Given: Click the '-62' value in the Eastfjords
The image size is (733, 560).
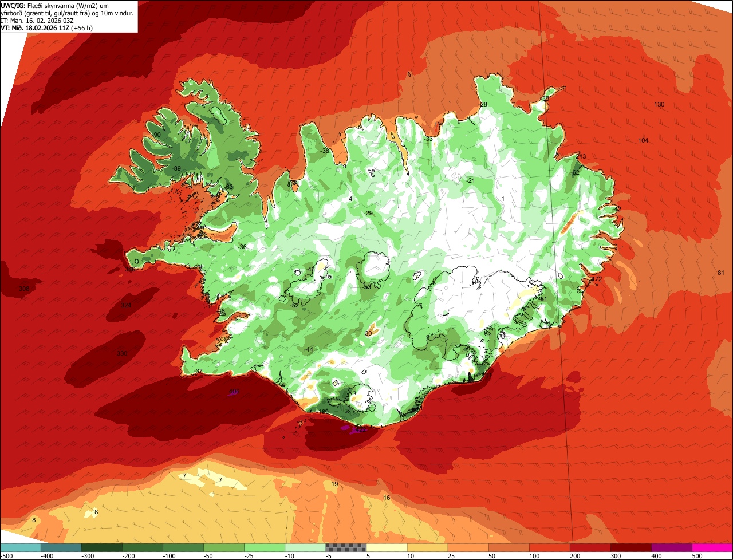Looking at the screenshot, I should (576, 172).
